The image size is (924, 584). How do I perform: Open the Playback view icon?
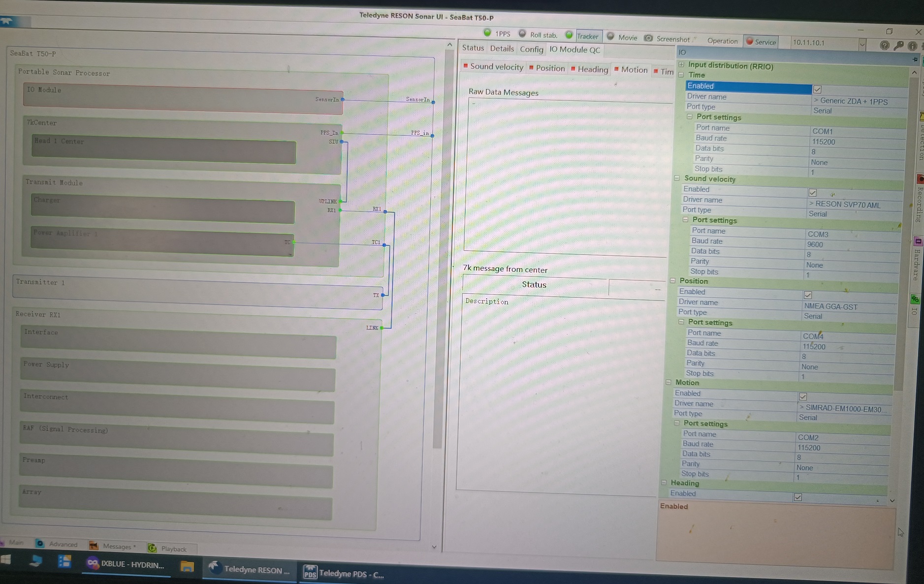tap(152, 548)
